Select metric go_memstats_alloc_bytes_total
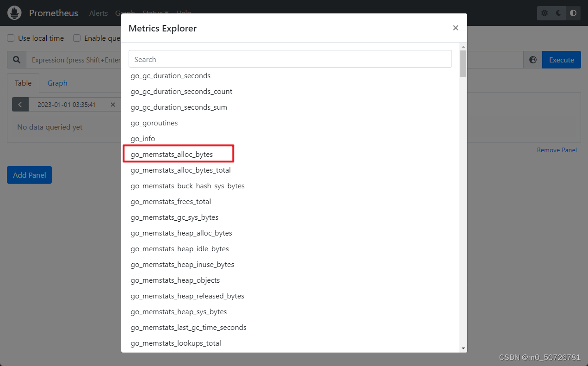588x366 pixels. pyautogui.click(x=181, y=170)
